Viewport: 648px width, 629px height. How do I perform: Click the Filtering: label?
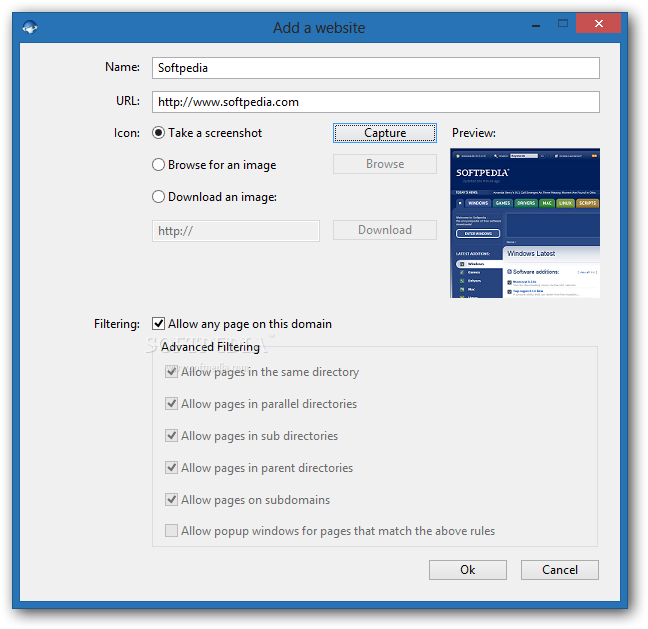[x=117, y=324]
